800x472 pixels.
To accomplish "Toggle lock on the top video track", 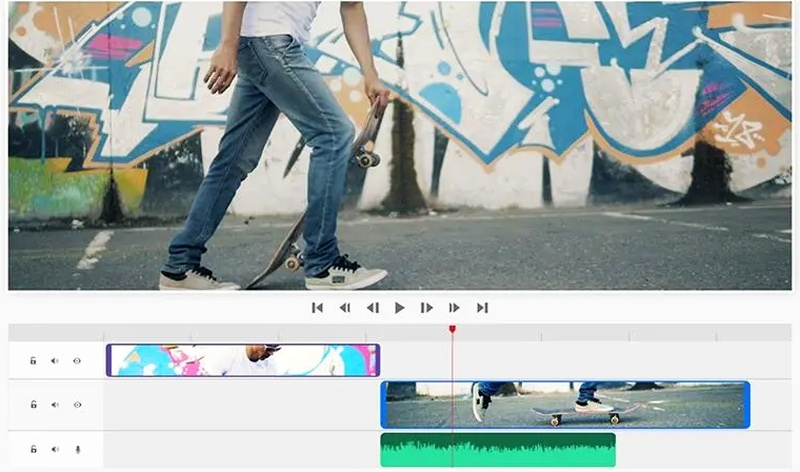I will point(33,361).
